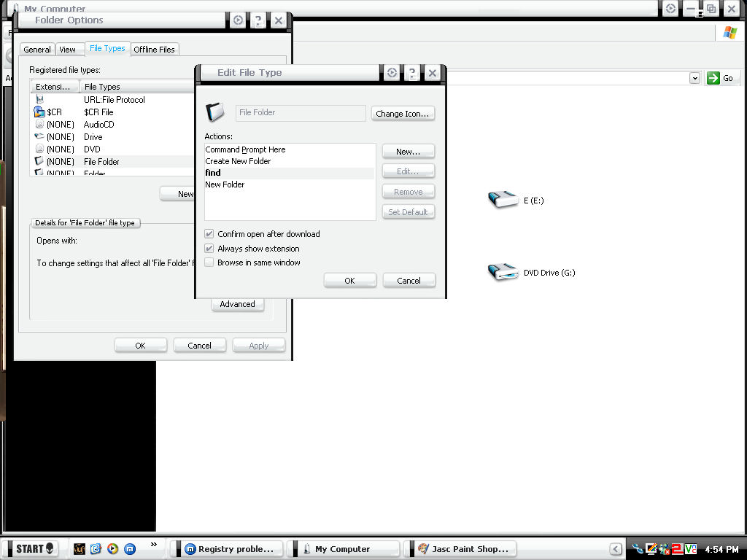
Task: Switch to My Computer taskbar button
Action: tap(345, 549)
